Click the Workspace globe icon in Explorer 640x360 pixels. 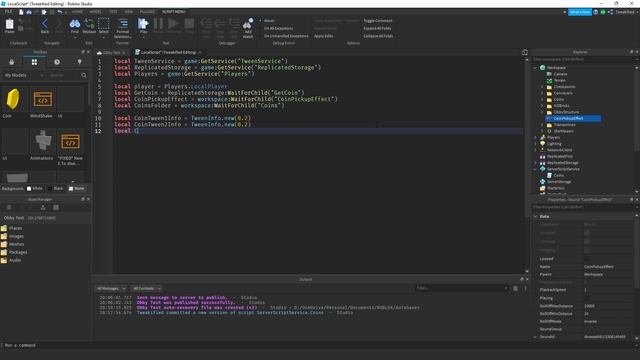click(542, 68)
